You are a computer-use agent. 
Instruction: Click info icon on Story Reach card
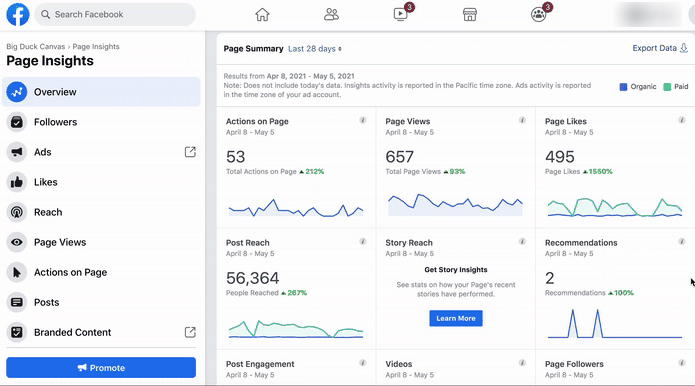pyautogui.click(x=522, y=242)
